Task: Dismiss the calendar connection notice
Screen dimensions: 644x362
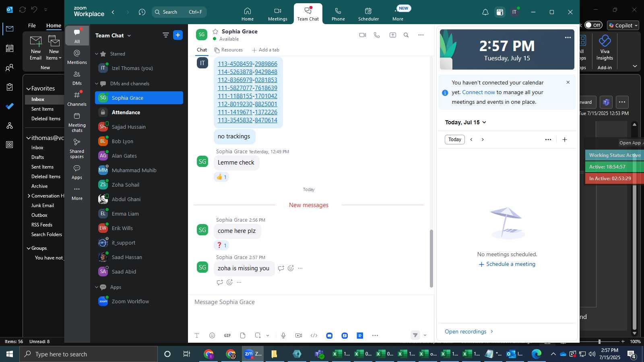Action: coord(568,82)
